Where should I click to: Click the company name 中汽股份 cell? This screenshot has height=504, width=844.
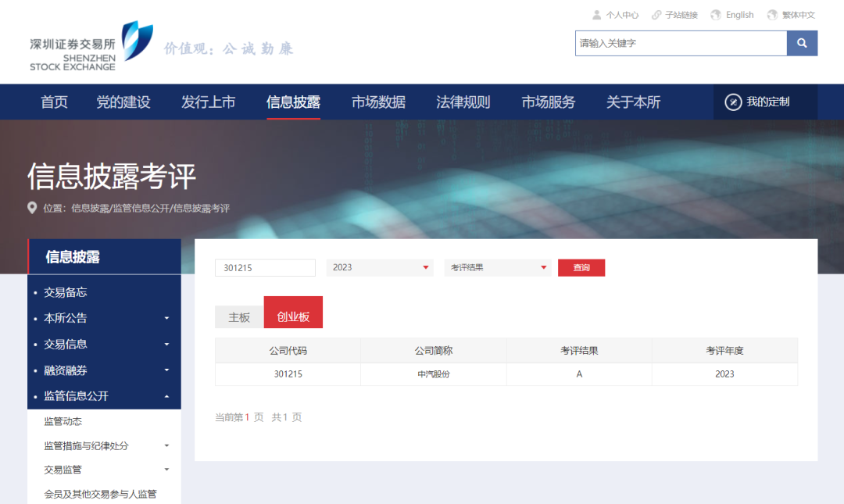[433, 374]
